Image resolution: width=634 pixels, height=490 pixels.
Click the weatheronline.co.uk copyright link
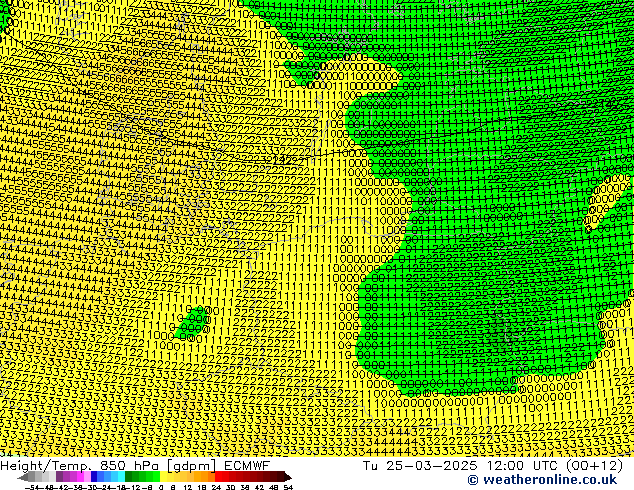542,480
